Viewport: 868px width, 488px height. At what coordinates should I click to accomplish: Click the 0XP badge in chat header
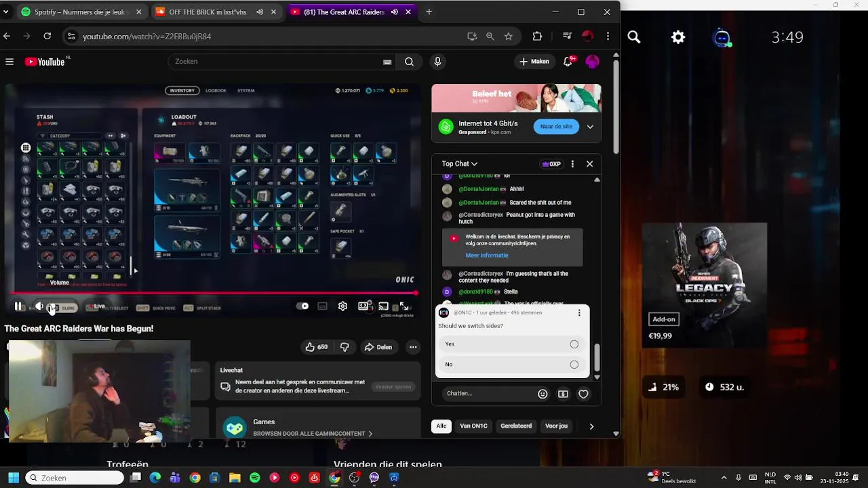tap(551, 164)
